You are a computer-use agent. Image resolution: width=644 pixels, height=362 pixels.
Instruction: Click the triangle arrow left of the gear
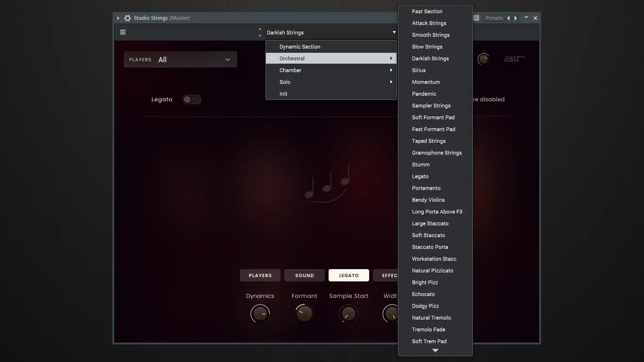tap(118, 18)
